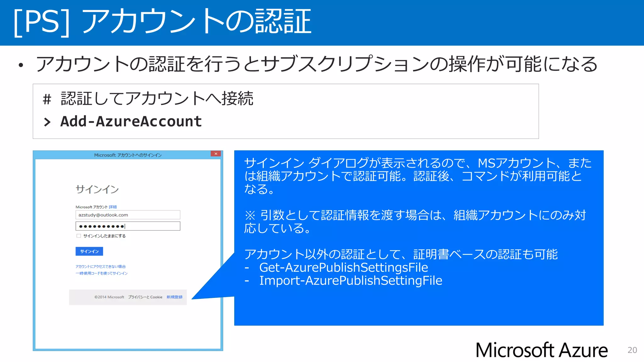This screenshot has width=644, height=362.
Task: Click the Get-AzurePublishSettingsFile text
Action: [x=343, y=267]
